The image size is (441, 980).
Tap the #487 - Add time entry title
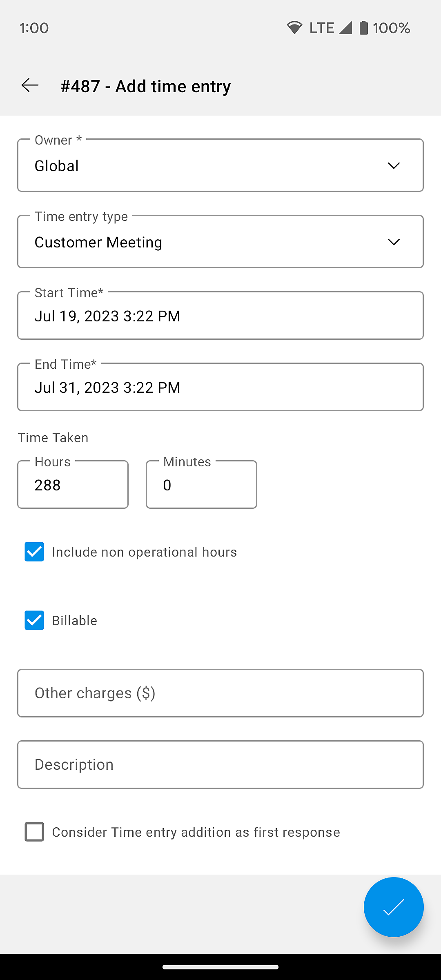(145, 86)
